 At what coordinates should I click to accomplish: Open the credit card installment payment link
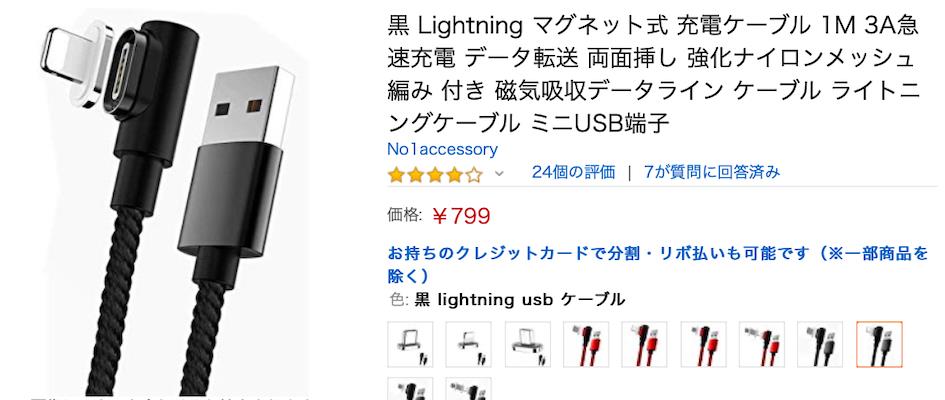(x=658, y=264)
